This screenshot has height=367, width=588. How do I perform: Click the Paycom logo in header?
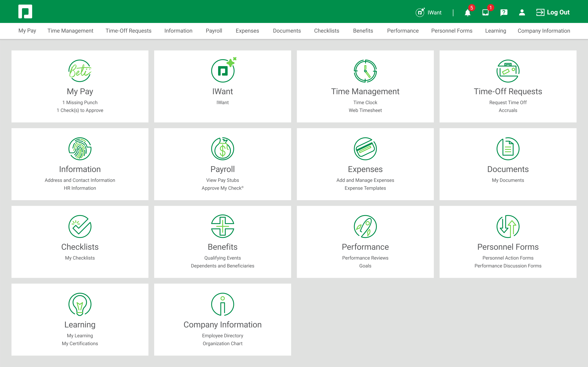(25, 11)
